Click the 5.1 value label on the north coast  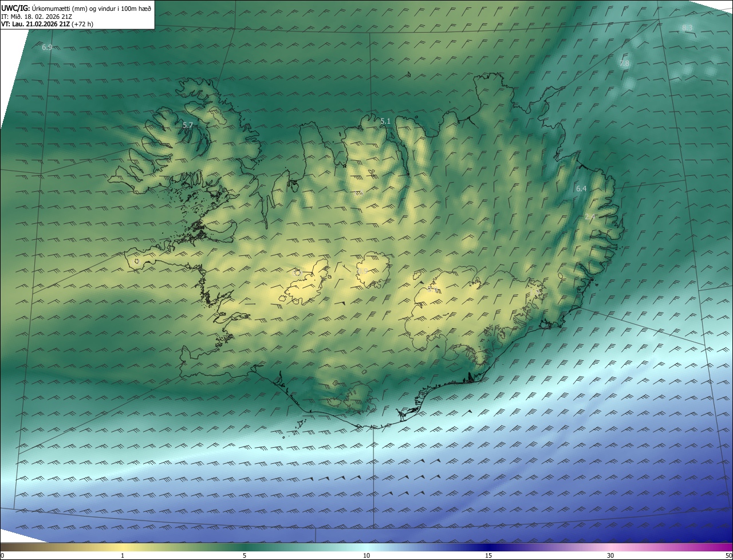tap(385, 121)
